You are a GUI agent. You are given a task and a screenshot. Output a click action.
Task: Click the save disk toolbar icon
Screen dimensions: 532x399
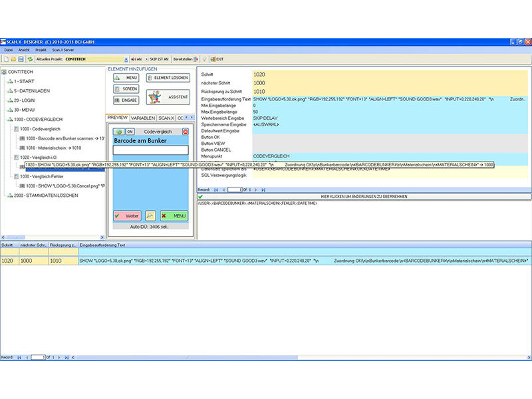[x=21, y=59]
